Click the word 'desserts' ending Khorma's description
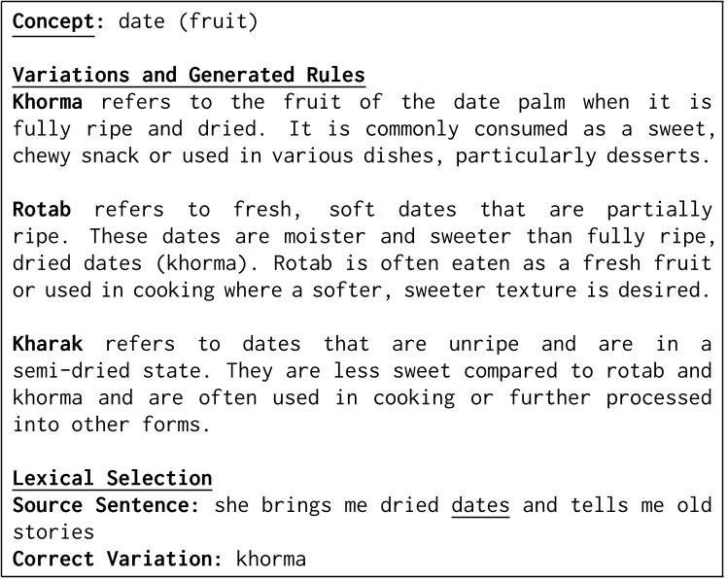 (x=668, y=155)
